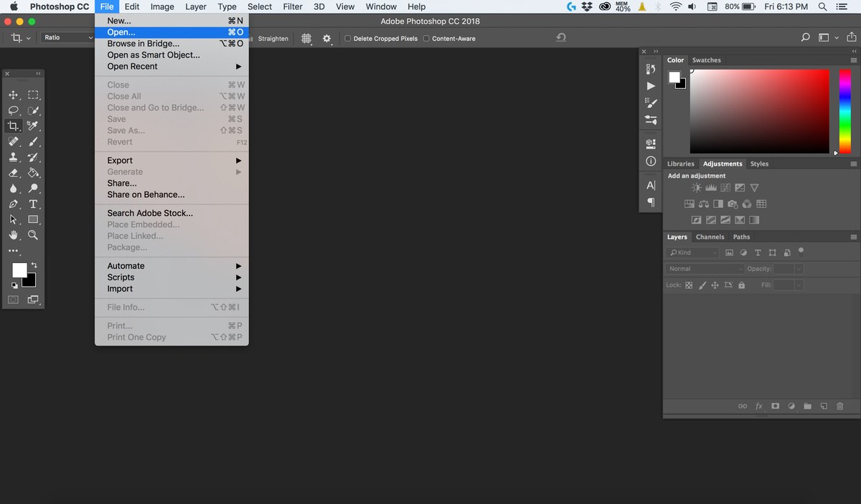Toggle layer filtering on/off switch

(801, 252)
